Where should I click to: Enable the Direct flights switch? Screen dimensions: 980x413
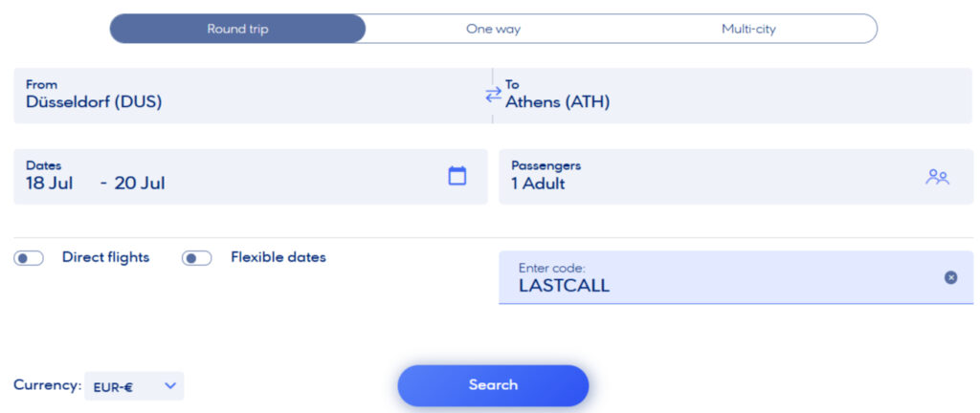point(29,258)
